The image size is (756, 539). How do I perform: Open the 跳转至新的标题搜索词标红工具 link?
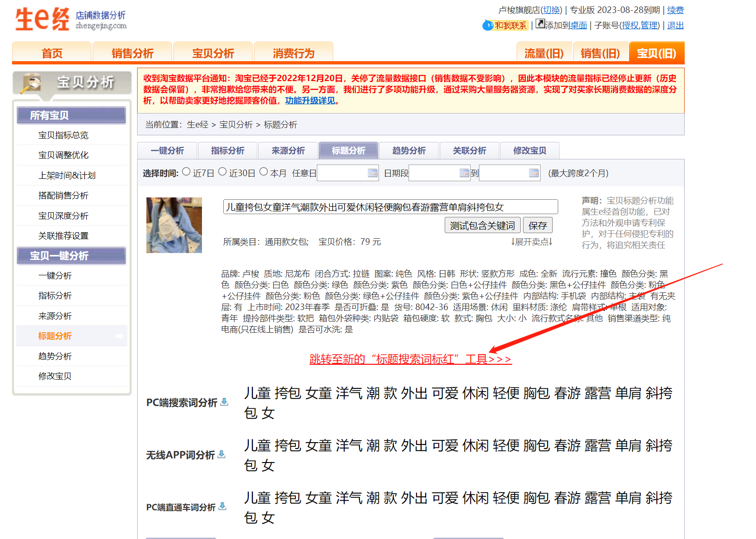coord(410,359)
